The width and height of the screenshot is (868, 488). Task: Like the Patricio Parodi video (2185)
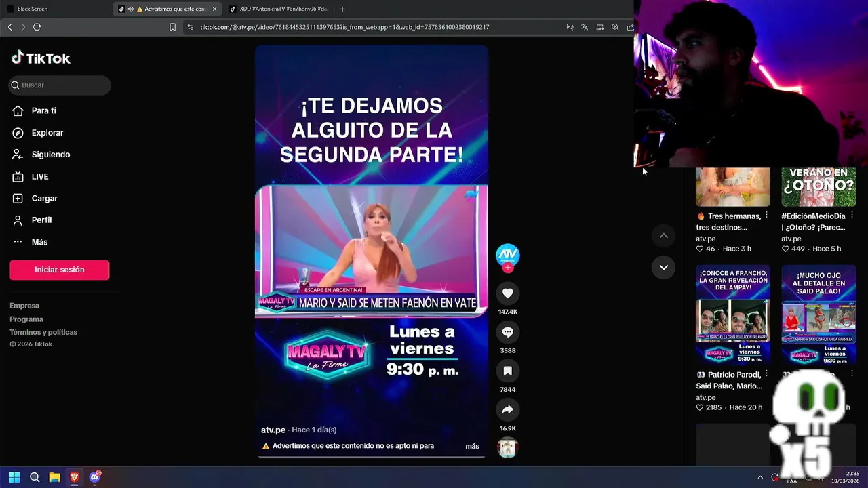[700, 407]
